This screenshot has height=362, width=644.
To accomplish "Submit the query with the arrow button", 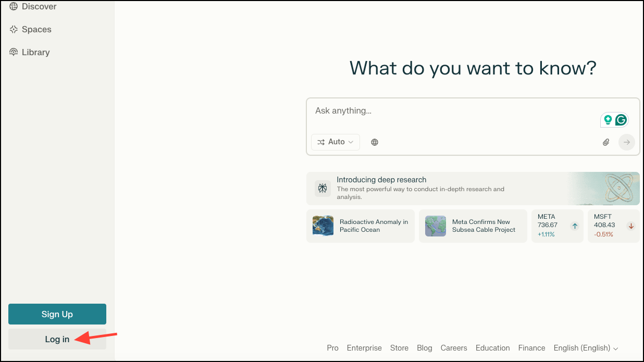I will point(627,142).
